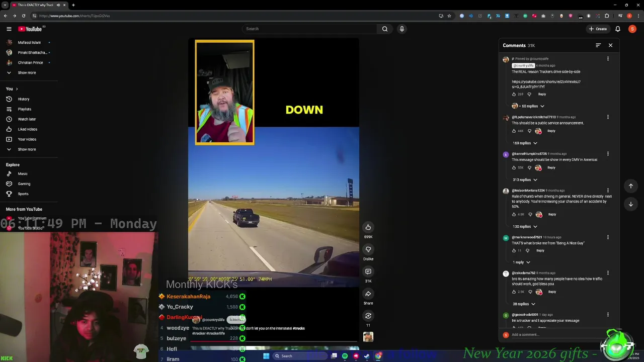
Task: Dislike the pinned @countryslife comment
Action: [529, 94]
